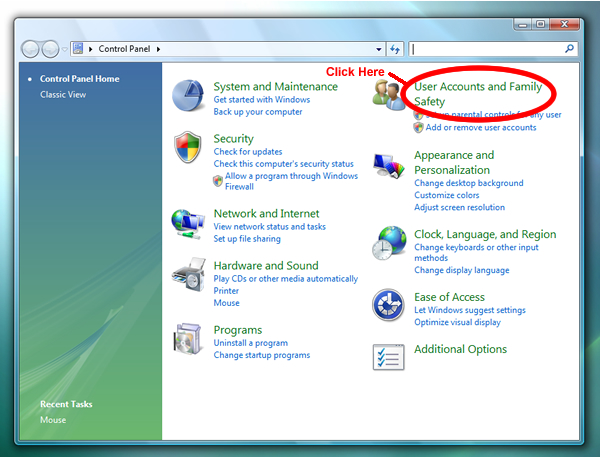600x457 pixels.
Task: Open Hardware and Sound category
Action: (x=266, y=266)
